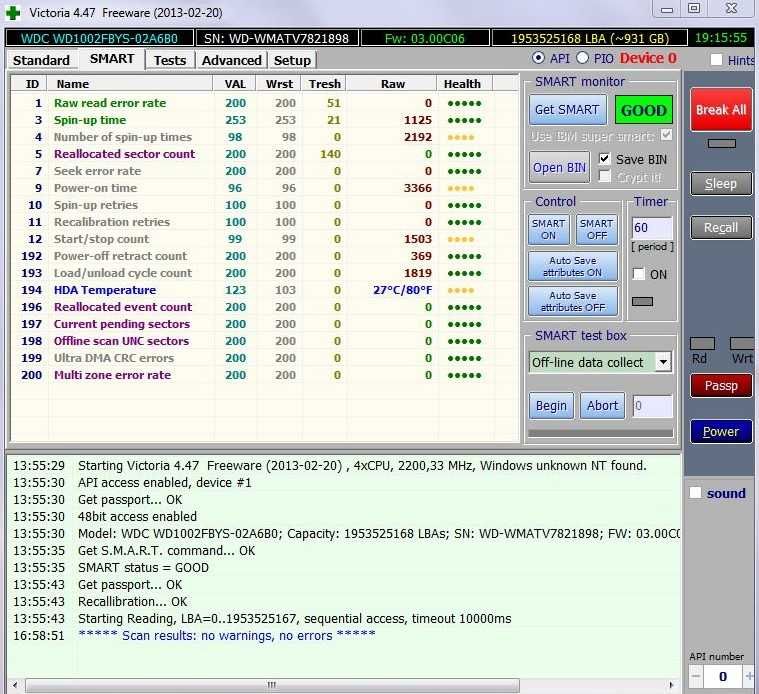The height and width of the screenshot is (694, 759).
Task: Go to the Setup tab
Action: pyautogui.click(x=292, y=60)
